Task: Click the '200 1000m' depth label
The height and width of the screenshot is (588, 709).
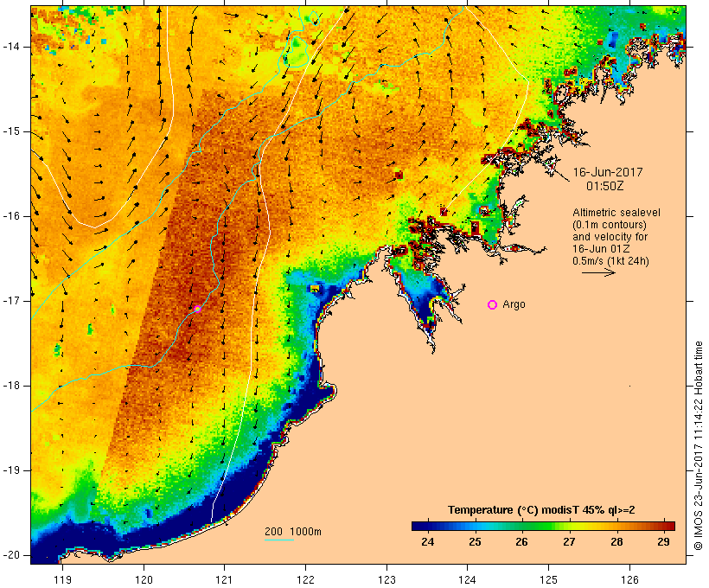Action: [x=293, y=532]
